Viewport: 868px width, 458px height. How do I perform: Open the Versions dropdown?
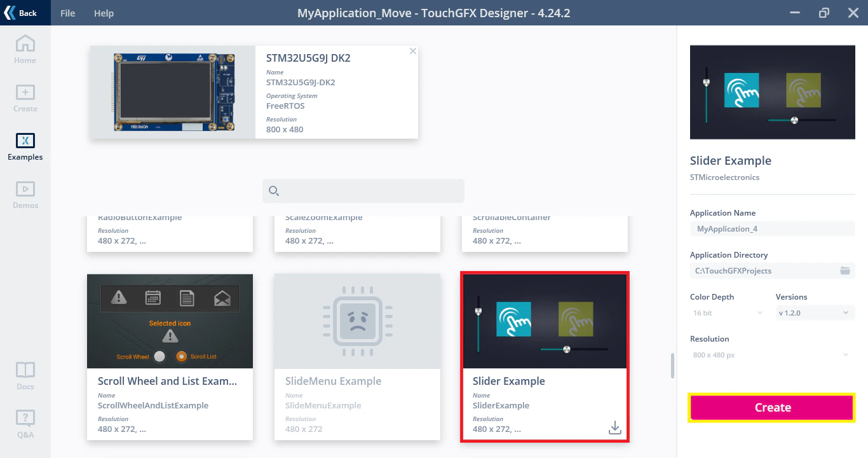(815, 313)
